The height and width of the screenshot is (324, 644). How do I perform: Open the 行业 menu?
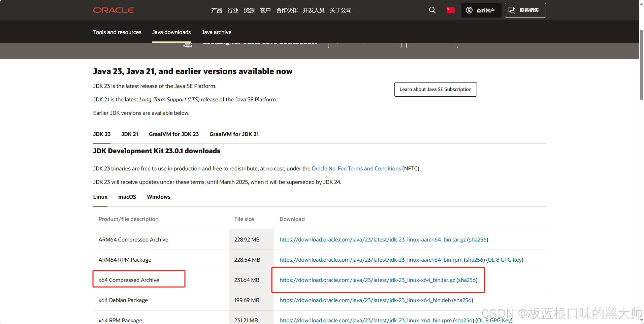tap(233, 10)
